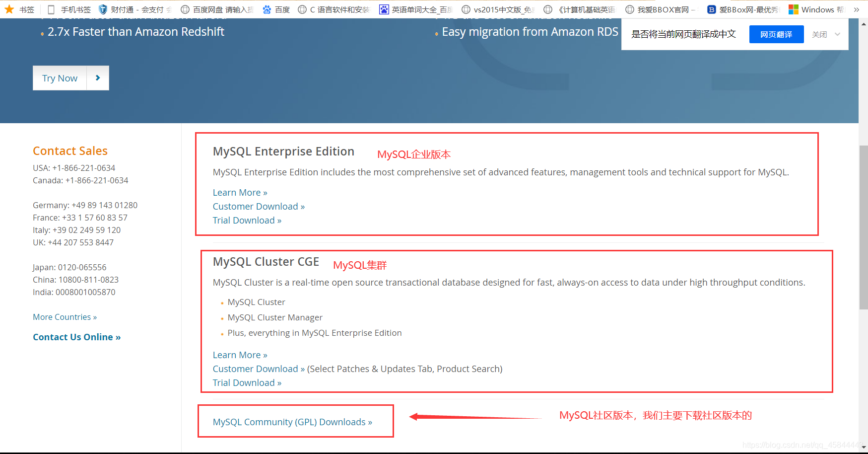Image resolution: width=868 pixels, height=454 pixels.
Task: Click the Canada: +1-866-221-0634 phone number
Action: 80,180
